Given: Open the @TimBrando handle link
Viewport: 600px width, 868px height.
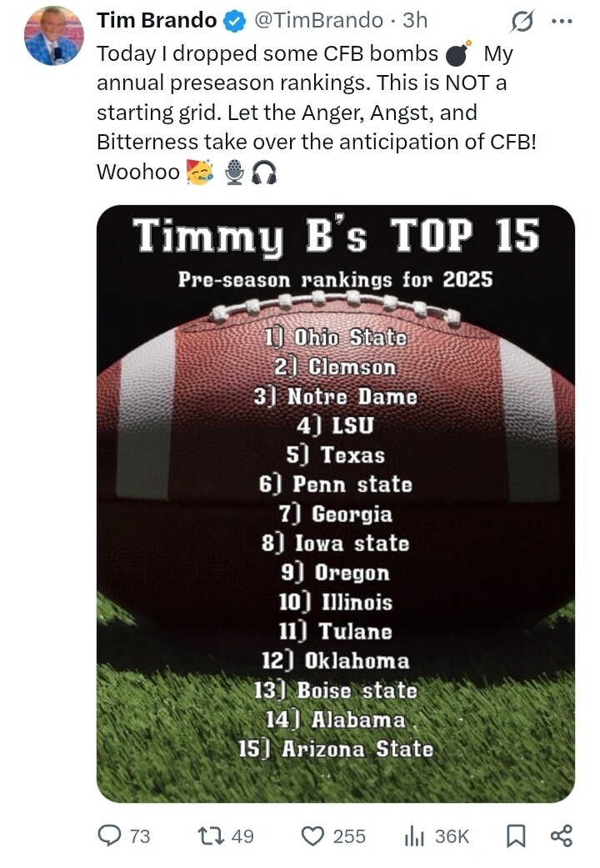Looking at the screenshot, I should tap(318, 21).
